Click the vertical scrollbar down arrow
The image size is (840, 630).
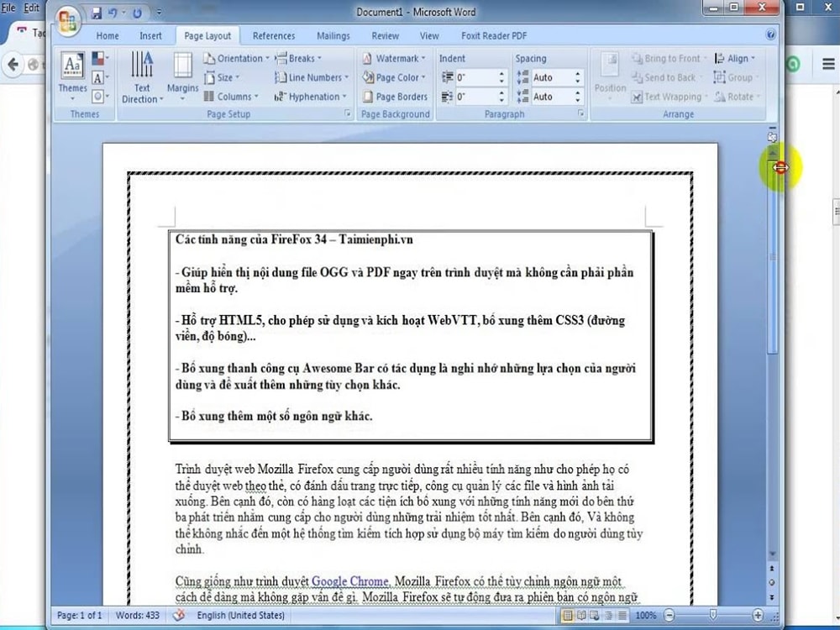(773, 554)
